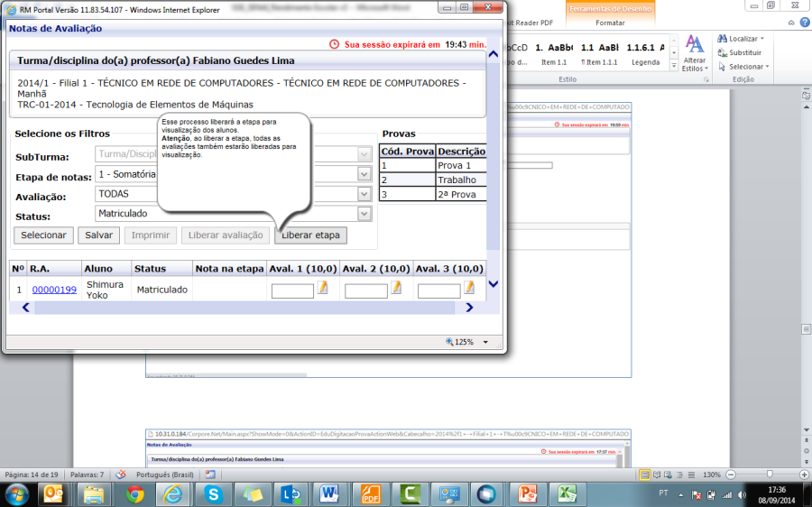Open the Ferramentas de Desenho contextual tab
The height and width of the screenshot is (507, 812).
tap(610, 9)
